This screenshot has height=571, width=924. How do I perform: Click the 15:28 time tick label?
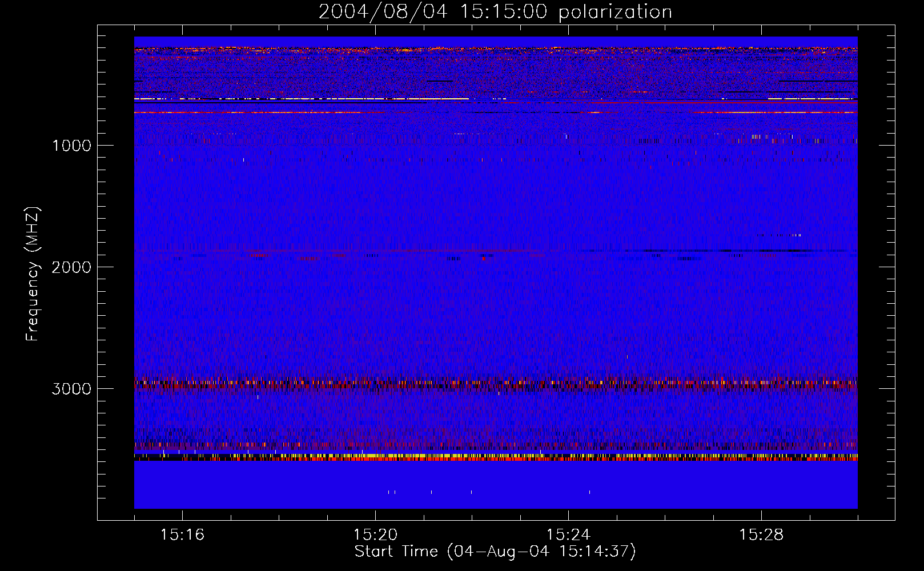click(761, 535)
